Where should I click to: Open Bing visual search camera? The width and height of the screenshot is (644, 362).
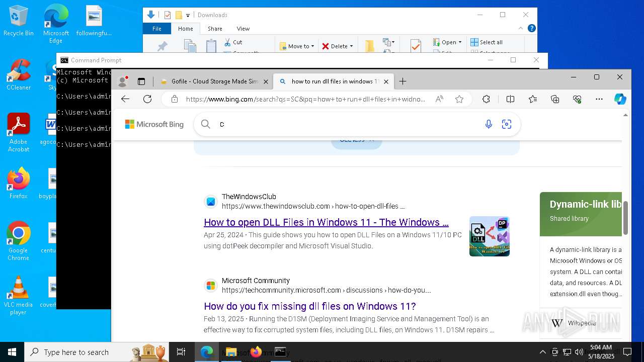point(507,124)
